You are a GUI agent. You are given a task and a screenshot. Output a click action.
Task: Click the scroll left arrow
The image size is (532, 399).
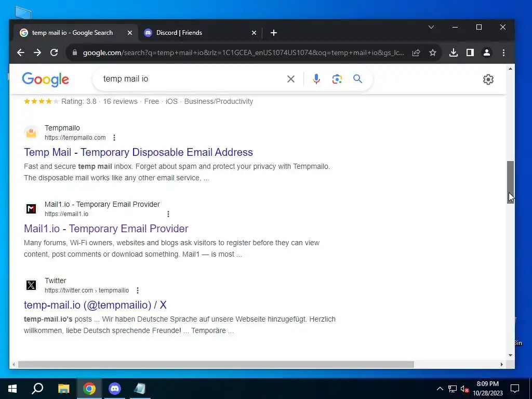(x=13, y=365)
